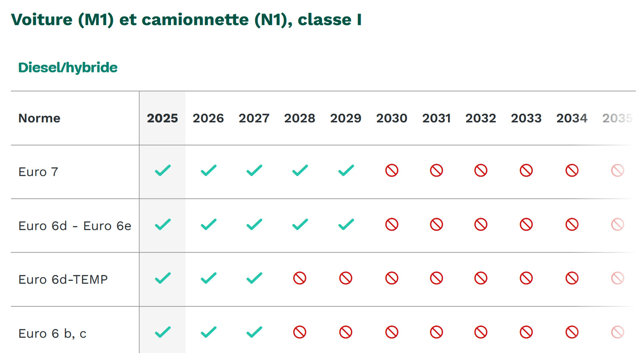Click Euro 6d-TEMP checkmark under 2026
This screenshot has height=353, width=644.
click(x=209, y=278)
